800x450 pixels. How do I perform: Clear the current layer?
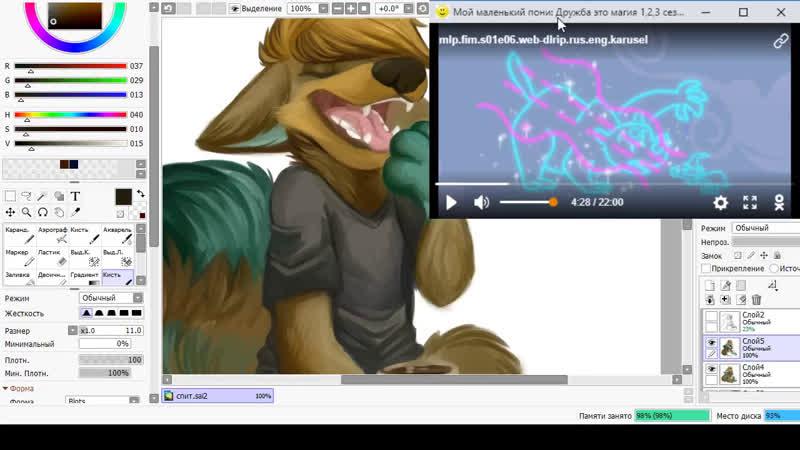point(741,299)
